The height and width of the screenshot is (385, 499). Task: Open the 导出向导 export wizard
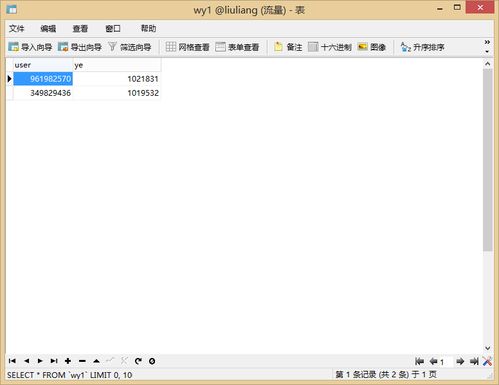pos(80,47)
